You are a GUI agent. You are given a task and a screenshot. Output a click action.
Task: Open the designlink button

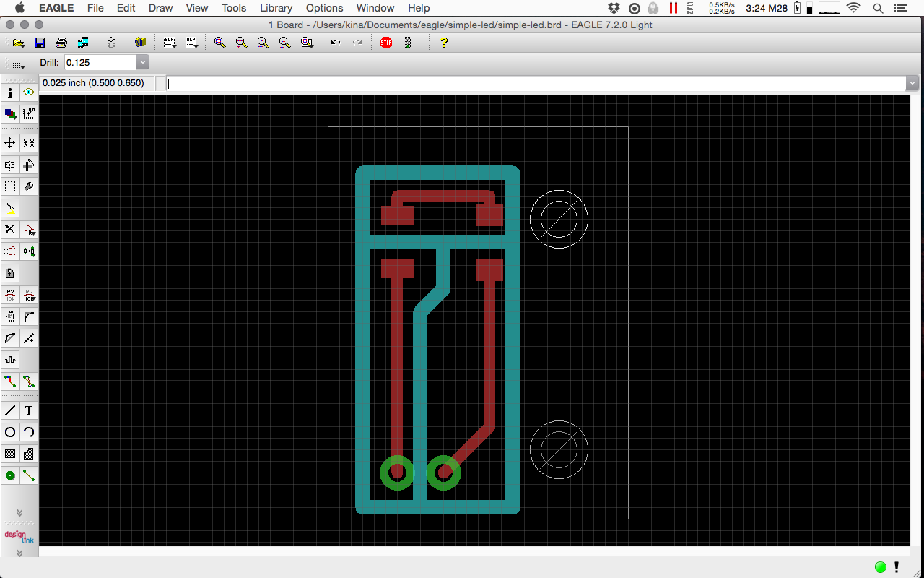[x=19, y=536]
